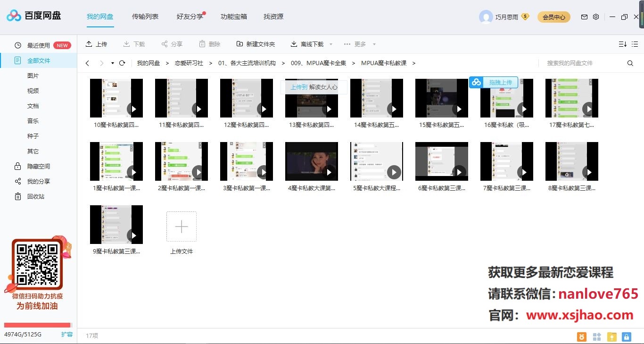
Task: Open the Friend Share (好友分享) tab
Action: click(x=190, y=17)
